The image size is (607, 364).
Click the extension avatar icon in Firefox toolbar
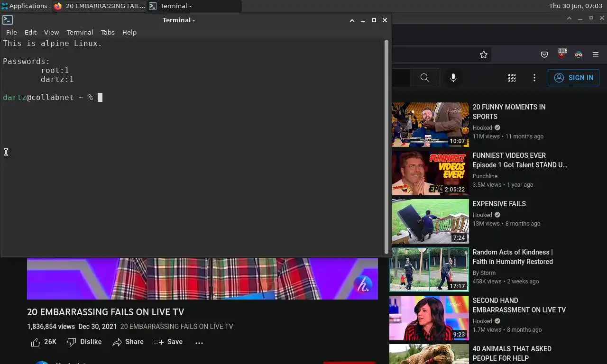click(578, 55)
